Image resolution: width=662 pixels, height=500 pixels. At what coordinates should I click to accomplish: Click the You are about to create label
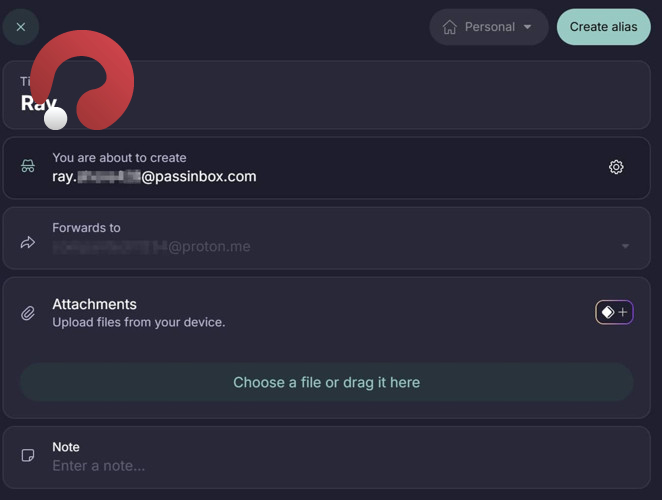(x=119, y=158)
